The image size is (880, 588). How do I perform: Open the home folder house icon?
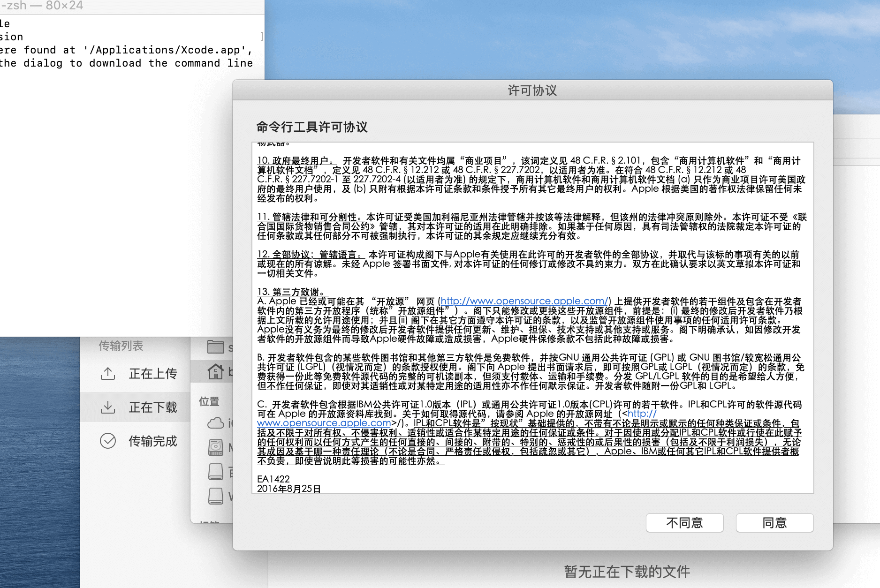click(x=216, y=371)
